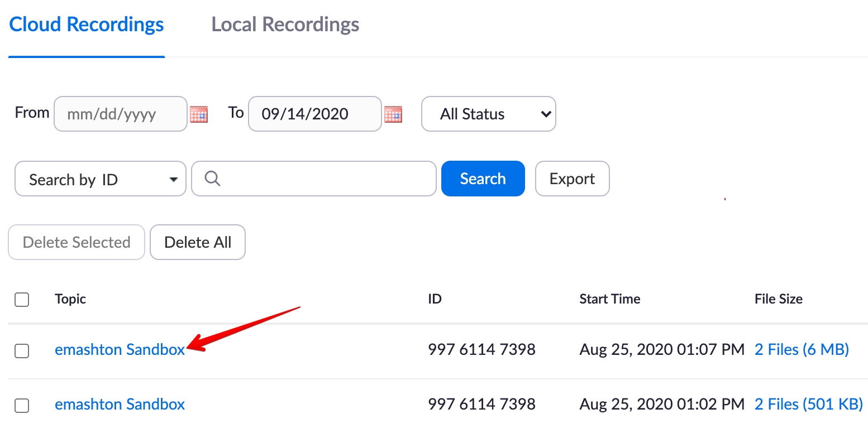Check the box for the 01:02 PM recording
868x433 pixels.
tap(22, 405)
